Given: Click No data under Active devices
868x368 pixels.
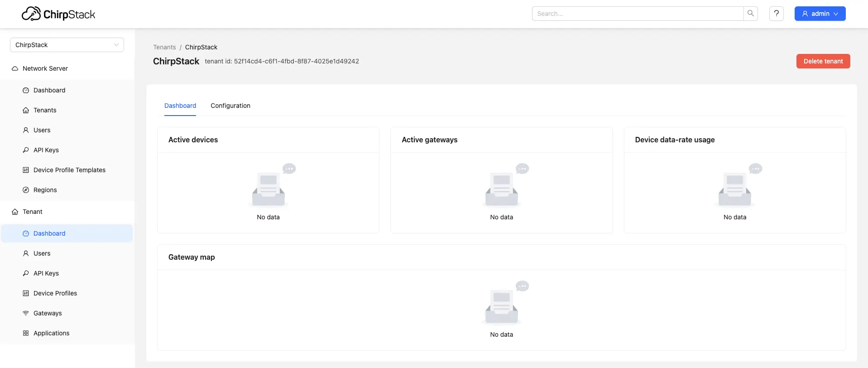Looking at the screenshot, I should click(268, 217).
